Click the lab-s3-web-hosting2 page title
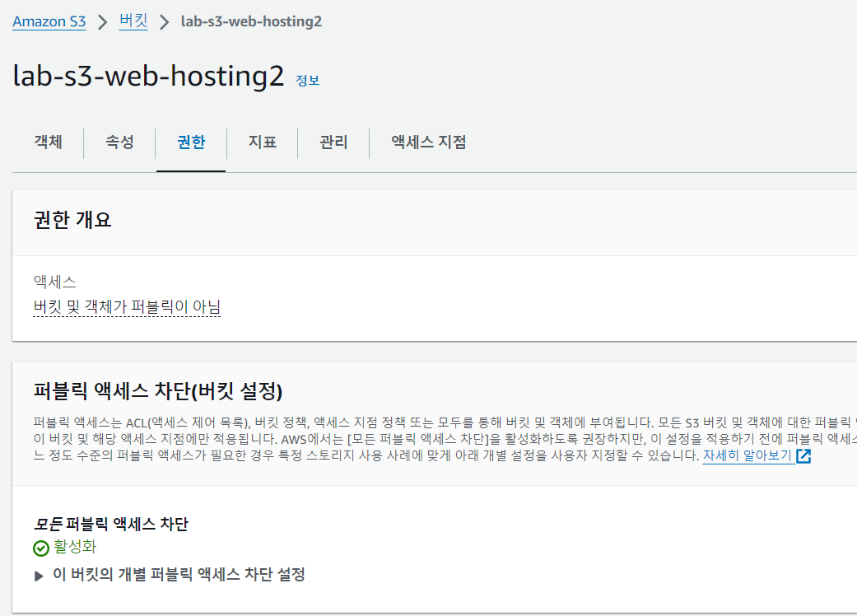Screen dimensions: 857x616 click(x=149, y=76)
